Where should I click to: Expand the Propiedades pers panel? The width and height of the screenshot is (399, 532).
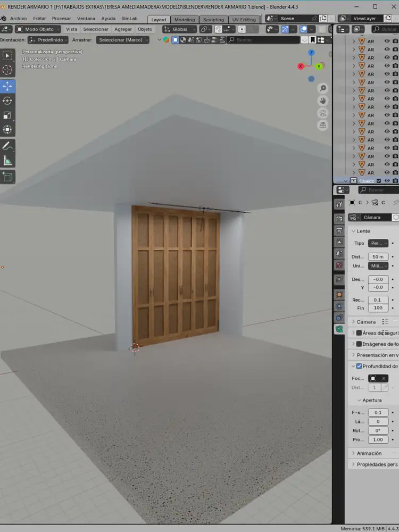[x=373, y=464]
